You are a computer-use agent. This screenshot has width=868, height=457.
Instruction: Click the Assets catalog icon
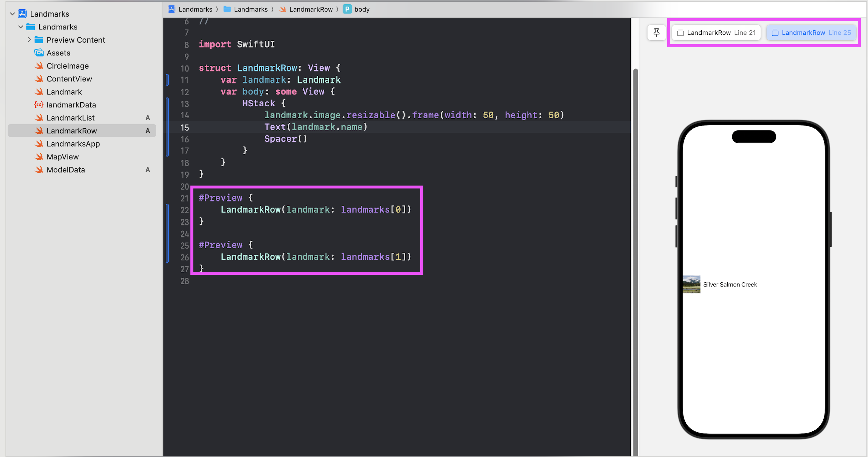[x=39, y=53]
